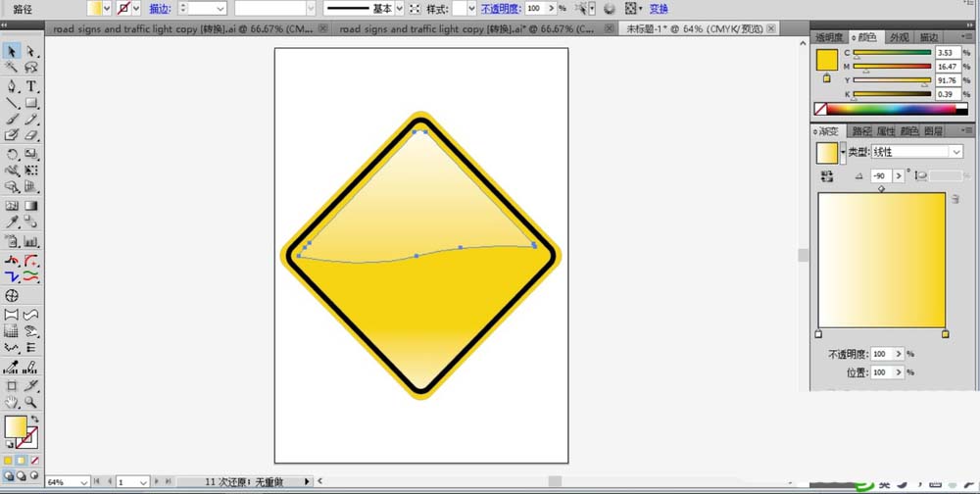Image resolution: width=980 pixels, height=494 pixels.
Task: Select the Mesh tool
Action: pos(12,205)
